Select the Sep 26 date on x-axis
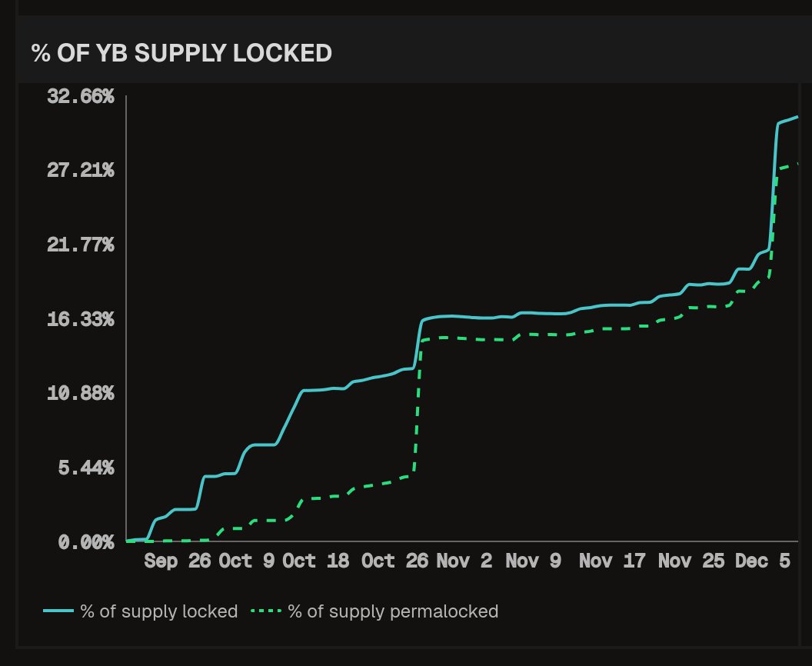The image size is (812, 666). tap(178, 561)
